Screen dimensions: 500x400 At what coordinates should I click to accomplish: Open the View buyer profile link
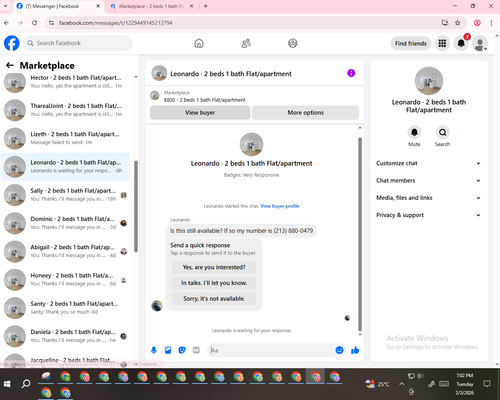click(280, 206)
